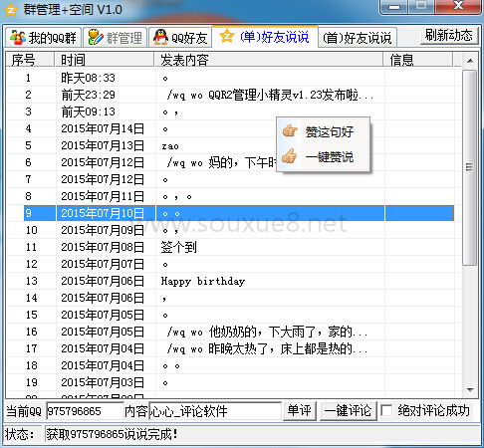The height and width of the screenshot is (448, 484).
Task: Click the scrollbar down arrow
Action: [470, 390]
